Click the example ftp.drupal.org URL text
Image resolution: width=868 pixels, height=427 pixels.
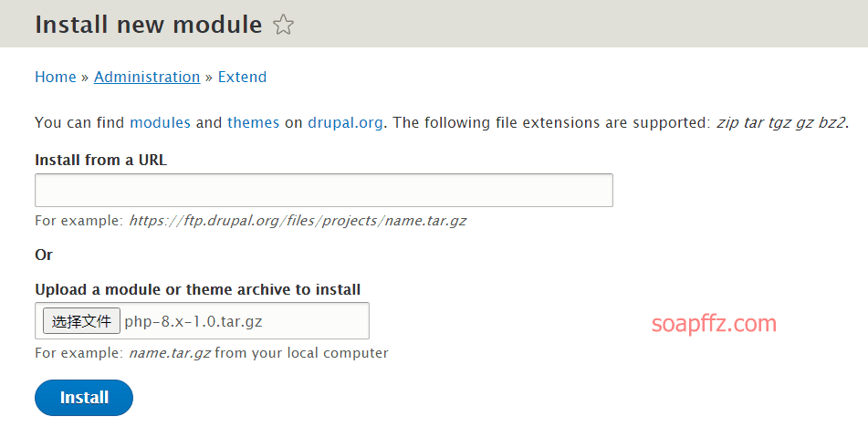click(298, 221)
